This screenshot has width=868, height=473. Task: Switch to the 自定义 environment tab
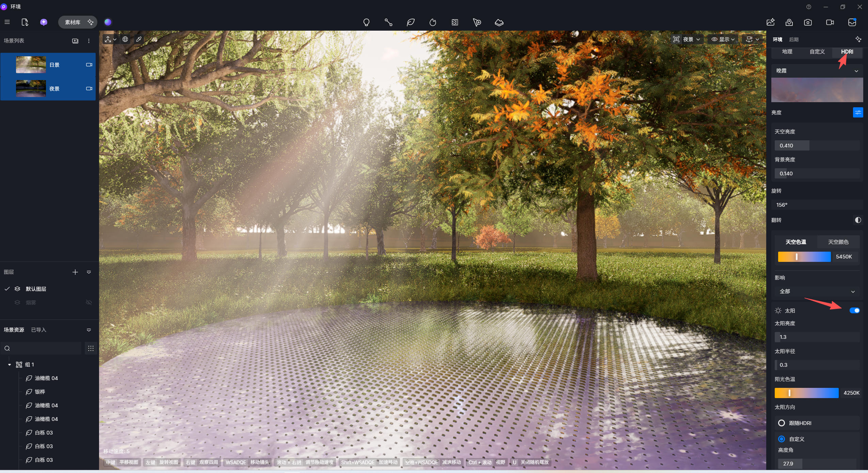pos(817,52)
